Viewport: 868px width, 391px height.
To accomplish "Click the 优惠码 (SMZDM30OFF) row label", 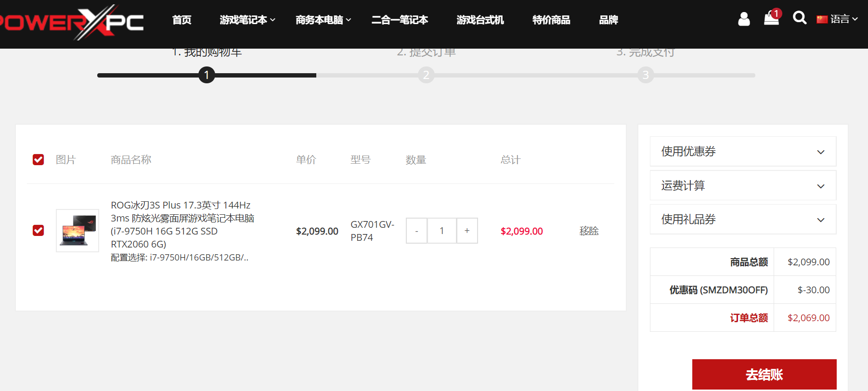I will (x=718, y=290).
